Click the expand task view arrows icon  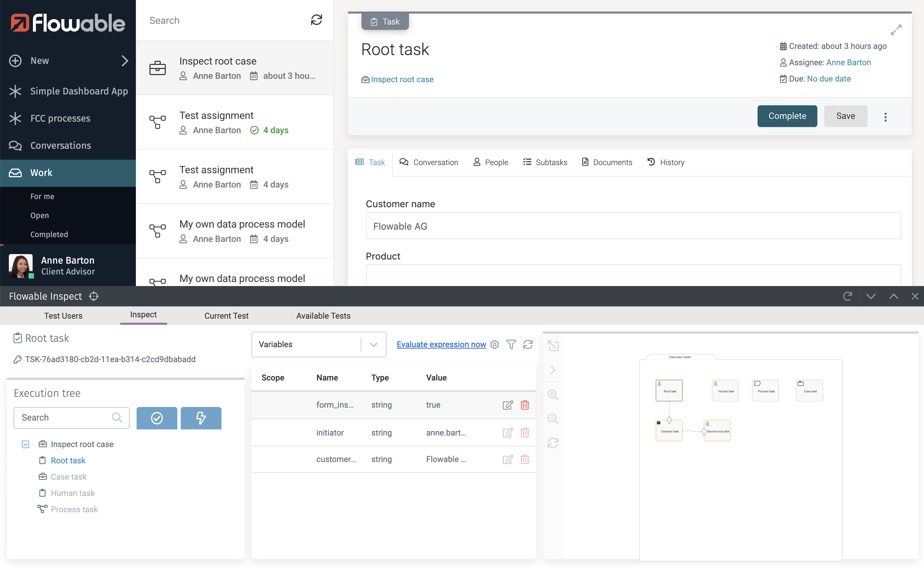pyautogui.click(x=895, y=30)
